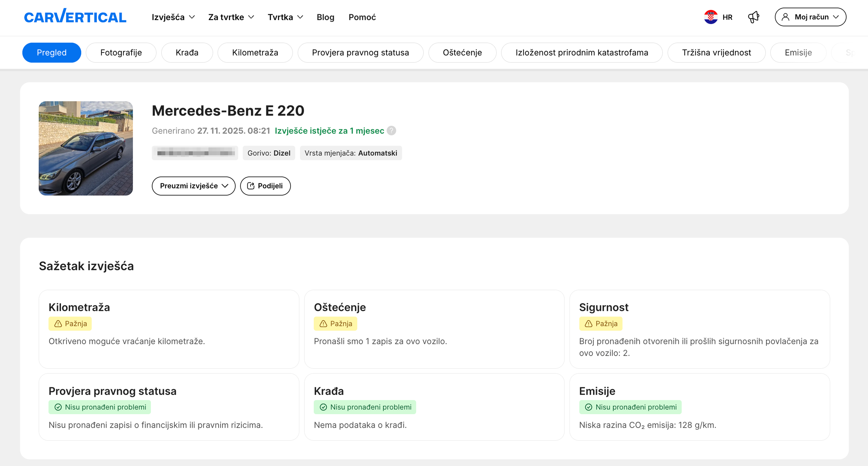
Task: Click the share icon in Podijeli button
Action: pos(251,186)
